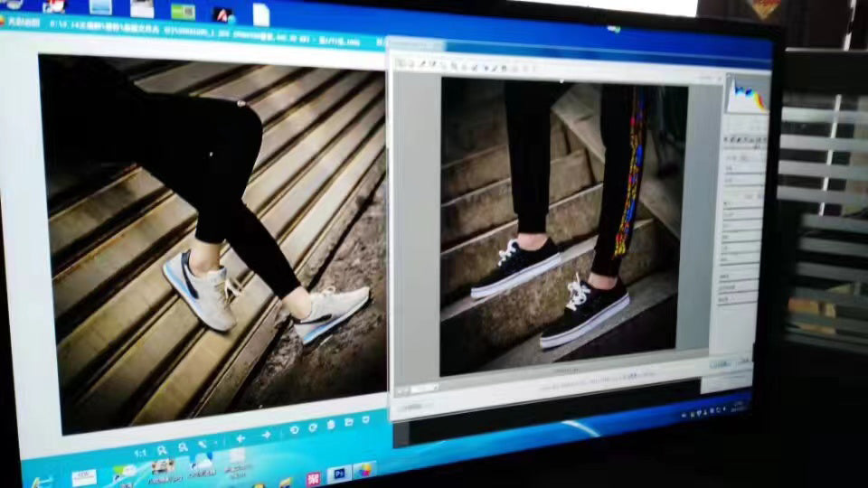This screenshot has height=488, width=868.
Task: Launch Photoshop from the taskbar
Action: coord(340,474)
